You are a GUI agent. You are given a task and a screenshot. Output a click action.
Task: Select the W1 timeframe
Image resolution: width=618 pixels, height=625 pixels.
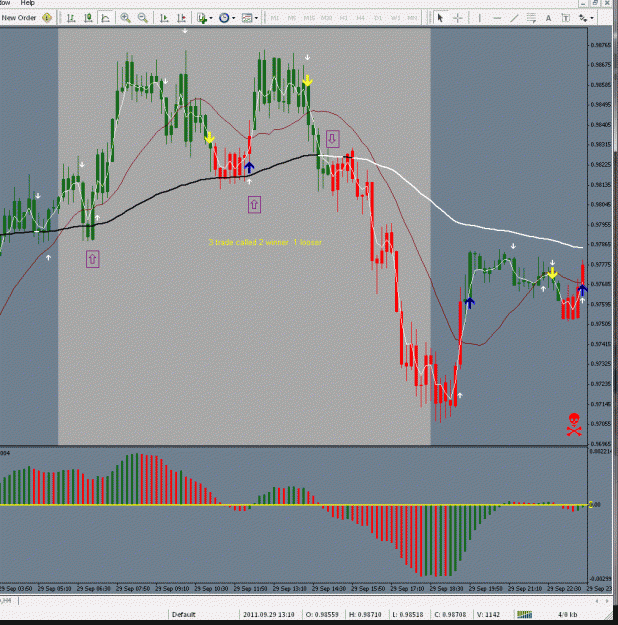(x=396, y=18)
